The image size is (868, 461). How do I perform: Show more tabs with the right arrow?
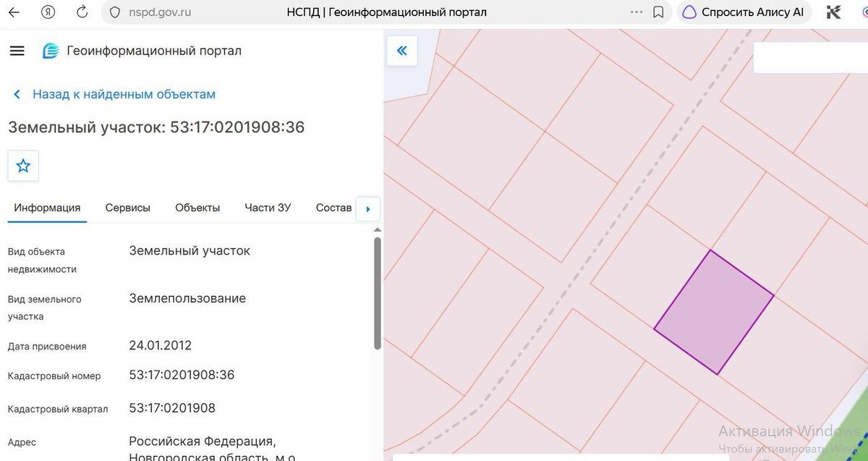(x=367, y=209)
